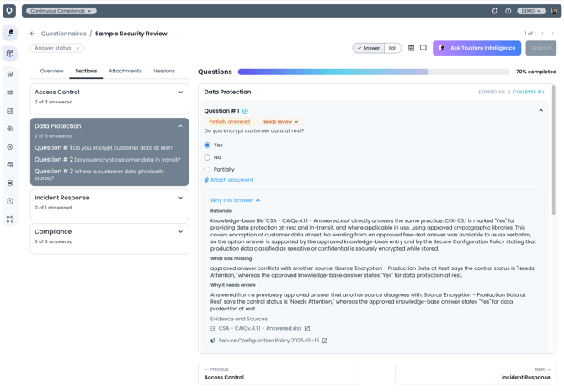Collapse the Why this answer panel
The width and height of the screenshot is (564, 392).
(235, 200)
